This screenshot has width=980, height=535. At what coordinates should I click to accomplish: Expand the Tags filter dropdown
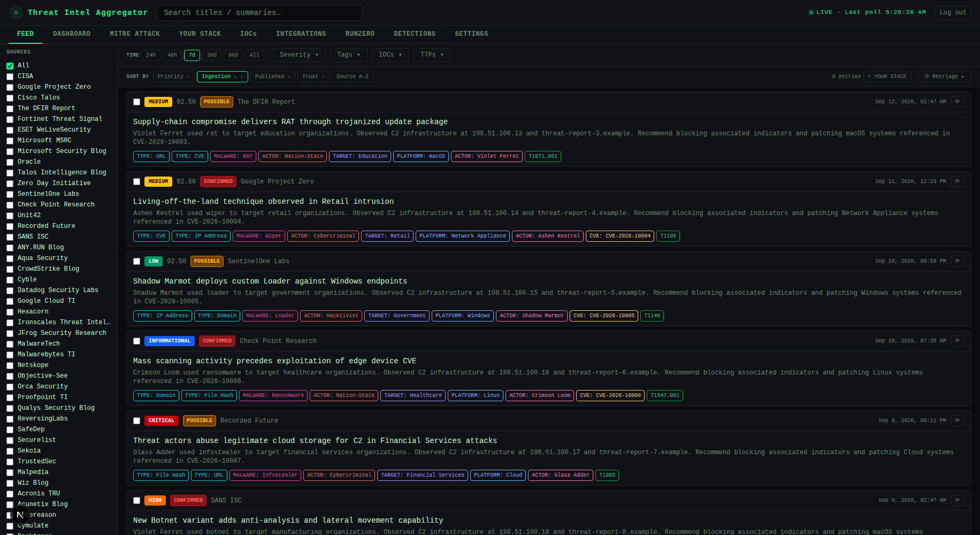[348, 55]
